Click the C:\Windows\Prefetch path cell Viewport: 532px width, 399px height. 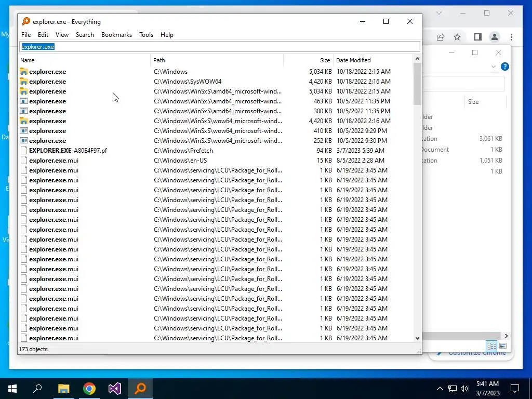point(183,150)
